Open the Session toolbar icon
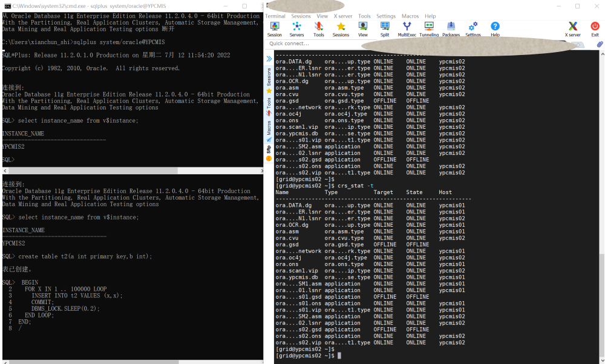 click(x=274, y=29)
